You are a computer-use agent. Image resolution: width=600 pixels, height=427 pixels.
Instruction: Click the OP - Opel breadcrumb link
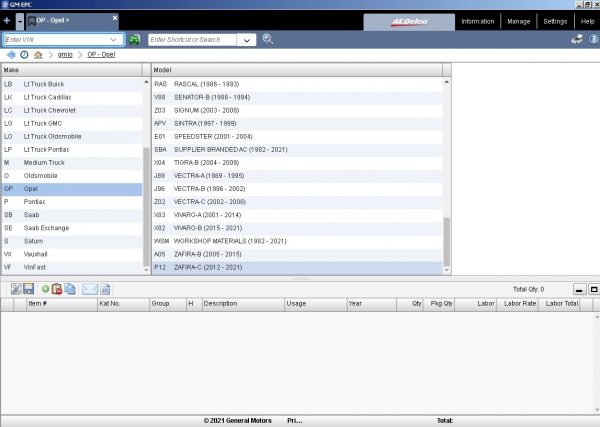(101, 55)
